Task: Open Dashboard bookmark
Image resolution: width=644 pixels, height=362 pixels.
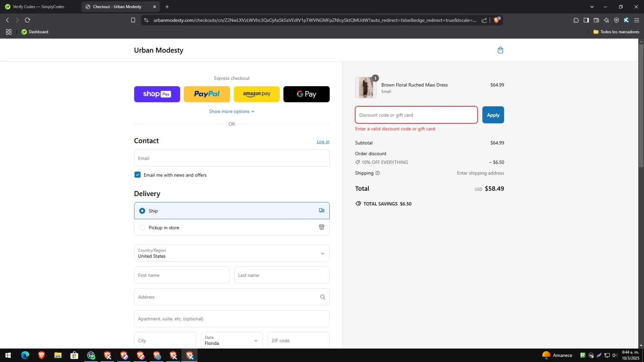Action: (35, 32)
